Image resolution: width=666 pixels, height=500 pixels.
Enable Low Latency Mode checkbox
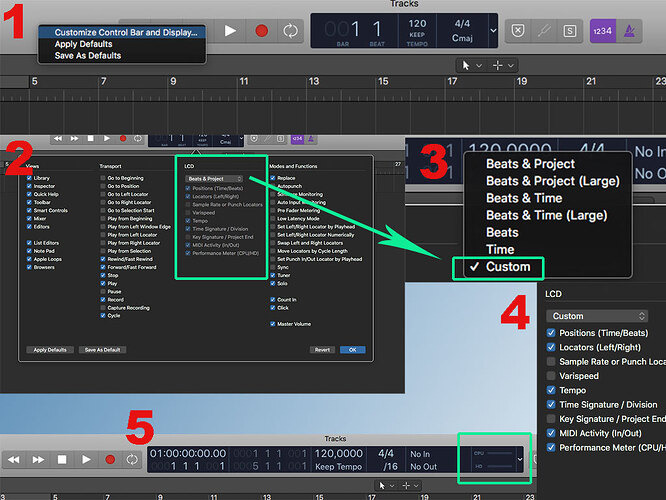pyautogui.click(x=273, y=218)
